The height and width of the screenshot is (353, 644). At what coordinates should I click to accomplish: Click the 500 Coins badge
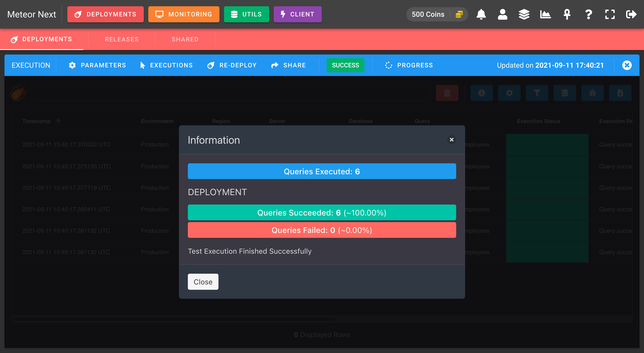pos(437,14)
